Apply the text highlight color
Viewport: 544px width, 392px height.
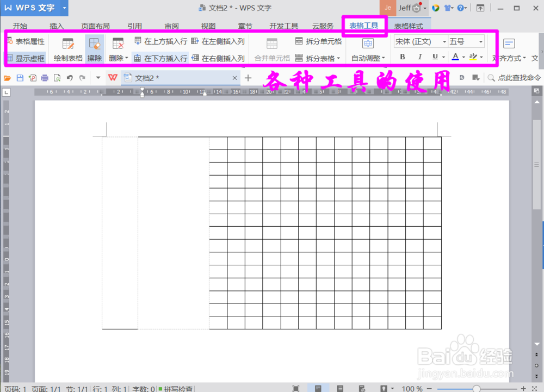coord(473,57)
